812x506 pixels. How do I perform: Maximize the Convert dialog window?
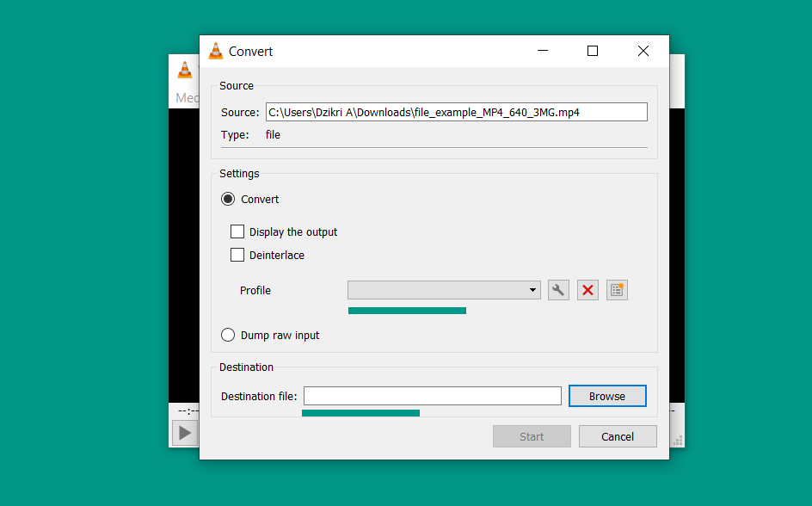click(593, 51)
